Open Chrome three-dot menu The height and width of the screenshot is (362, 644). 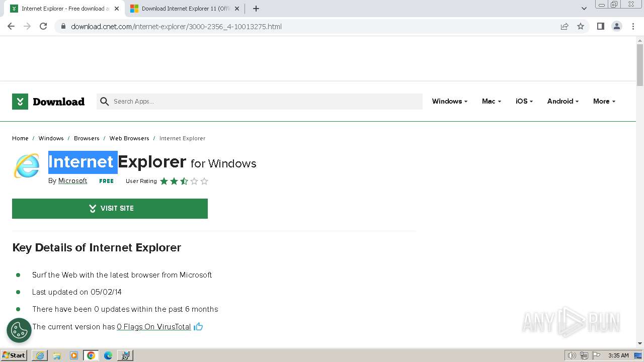click(x=633, y=26)
